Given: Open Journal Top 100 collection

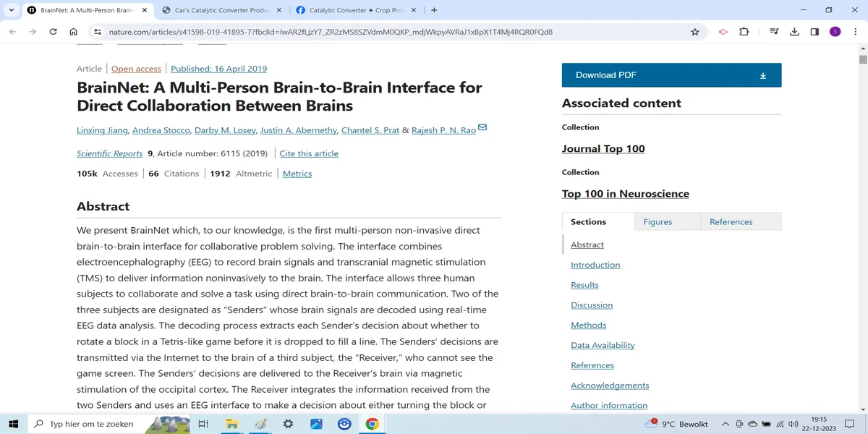Looking at the screenshot, I should point(603,149).
